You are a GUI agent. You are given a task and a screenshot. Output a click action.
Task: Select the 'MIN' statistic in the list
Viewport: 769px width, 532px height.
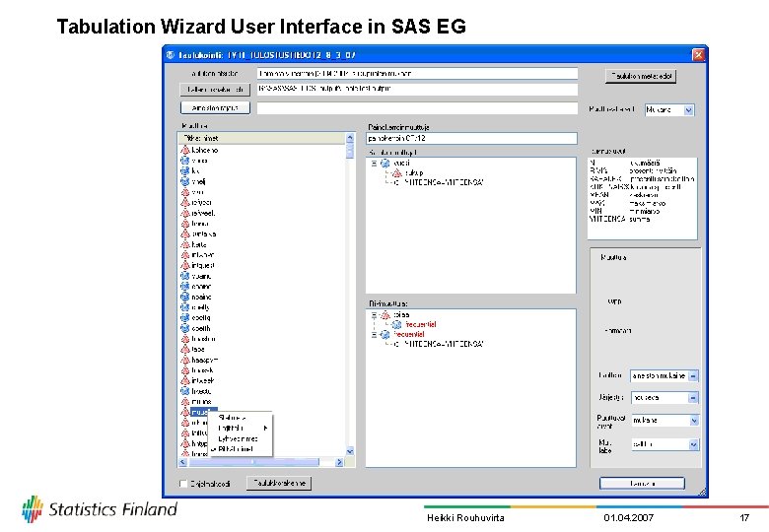[x=642, y=211]
